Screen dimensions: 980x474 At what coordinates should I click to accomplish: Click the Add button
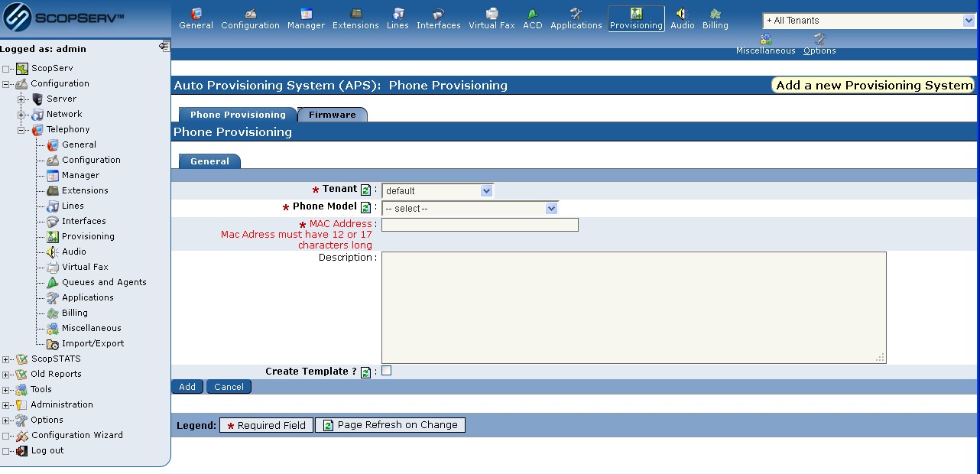tap(187, 387)
